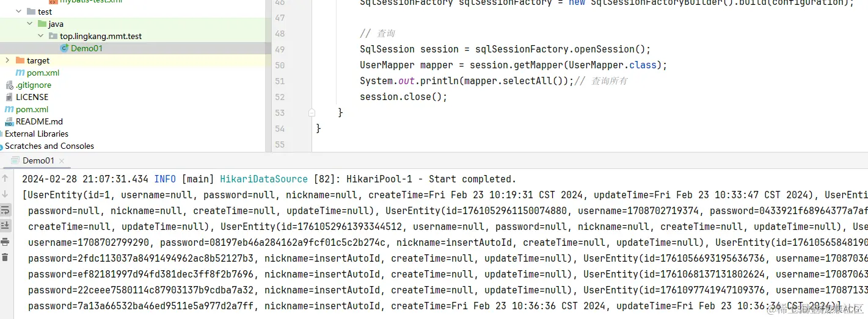Click the README.md markdown icon
The width and height of the screenshot is (868, 319).
pos(9,121)
